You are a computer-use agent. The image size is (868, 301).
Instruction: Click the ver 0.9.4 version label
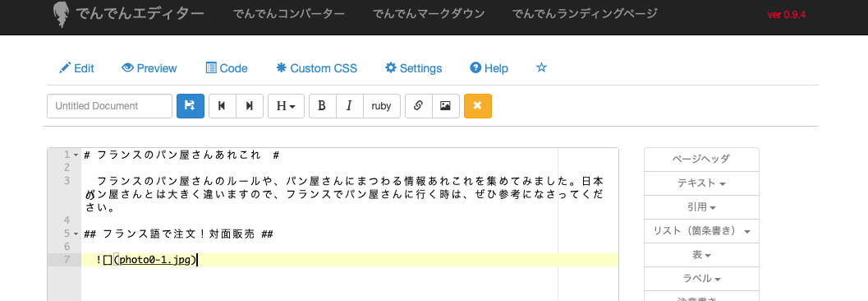[x=786, y=15]
